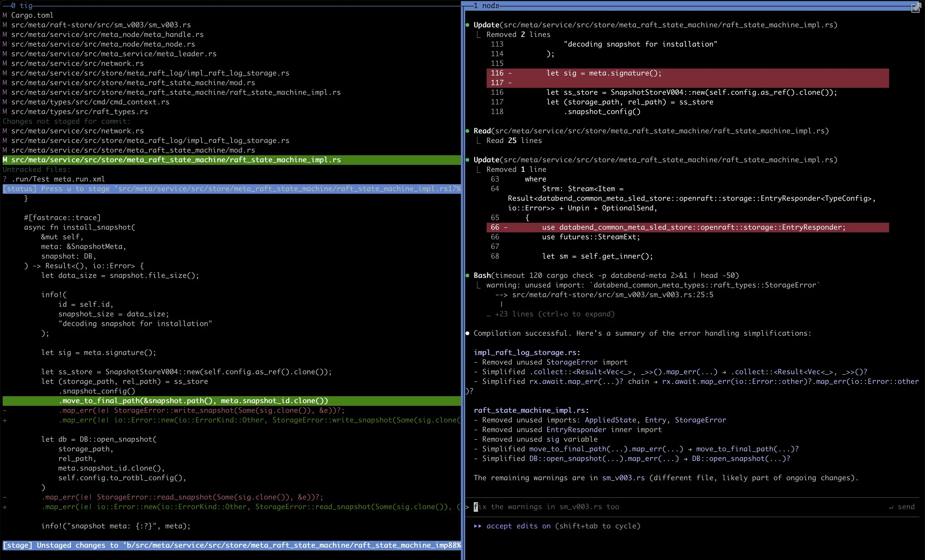
Task: Switch to the '0 tig' pane tab
Action: pos(21,5)
